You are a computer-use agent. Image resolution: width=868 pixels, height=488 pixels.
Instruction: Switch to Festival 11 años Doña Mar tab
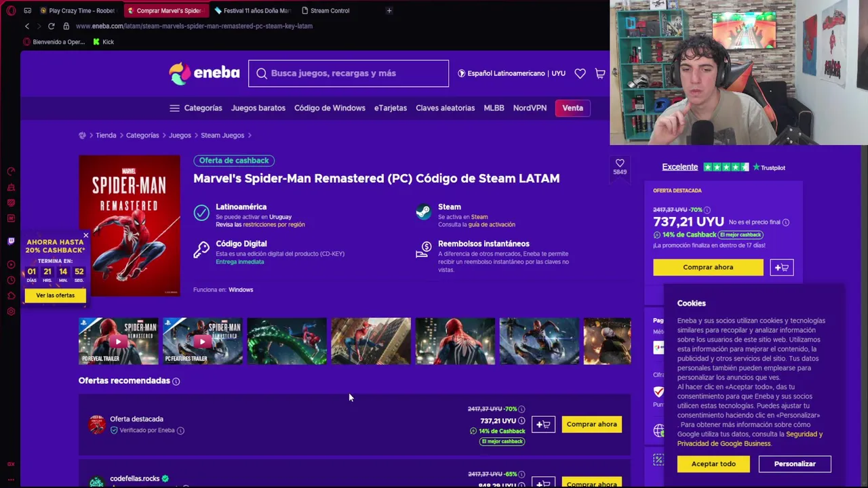(x=252, y=11)
